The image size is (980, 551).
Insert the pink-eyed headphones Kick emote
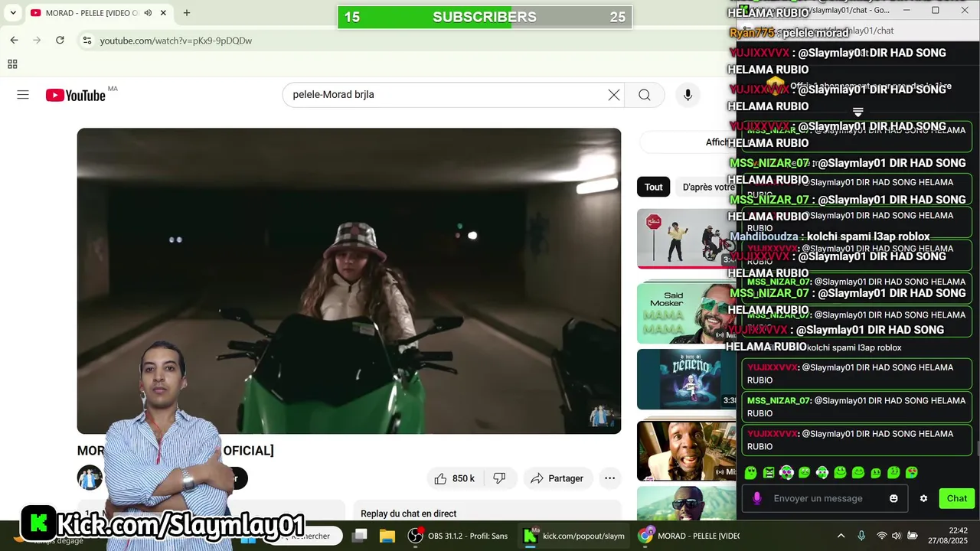pyautogui.click(x=786, y=473)
